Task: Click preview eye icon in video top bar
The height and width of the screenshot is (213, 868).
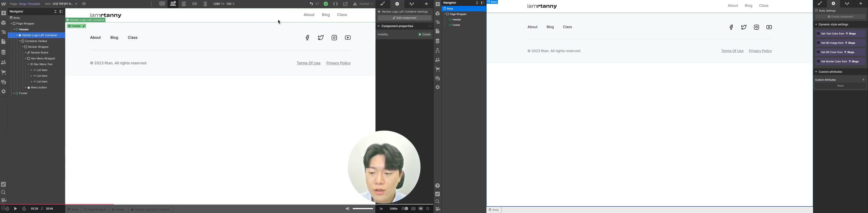Action: [x=84, y=4]
